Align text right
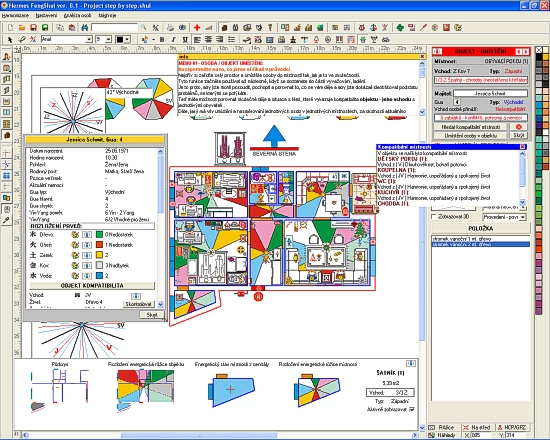 pyautogui.click(x=220, y=39)
